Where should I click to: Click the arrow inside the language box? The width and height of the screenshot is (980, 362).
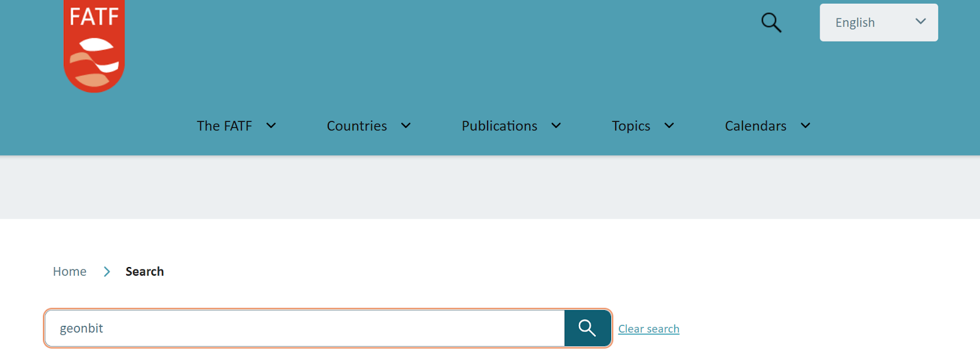920,21
